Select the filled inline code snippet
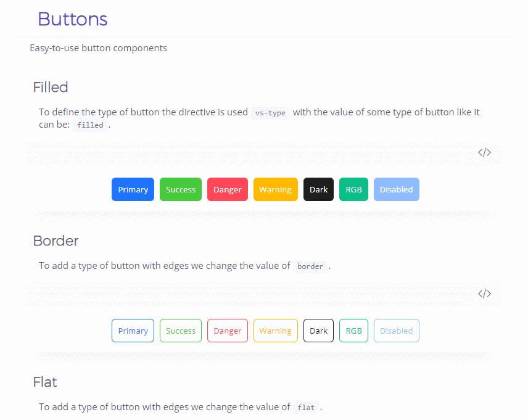This screenshot has width=528, height=420. point(90,125)
